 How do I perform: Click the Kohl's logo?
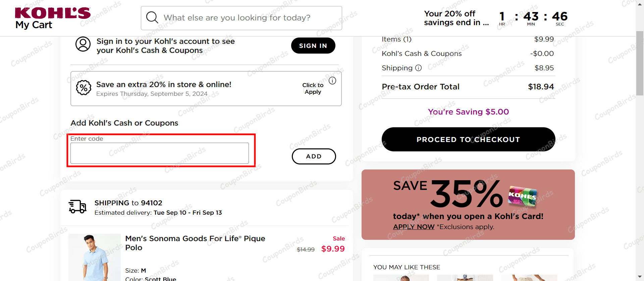[52, 13]
